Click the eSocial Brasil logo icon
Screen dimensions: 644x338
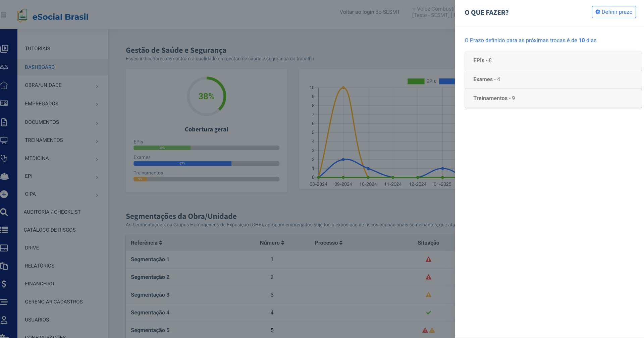pos(22,16)
